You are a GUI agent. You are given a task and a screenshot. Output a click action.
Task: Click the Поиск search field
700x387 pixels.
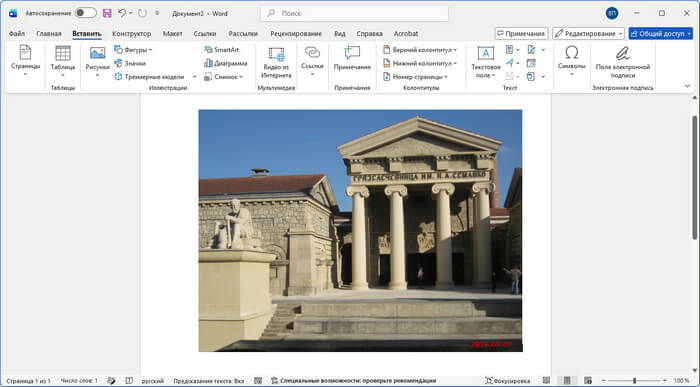[354, 13]
